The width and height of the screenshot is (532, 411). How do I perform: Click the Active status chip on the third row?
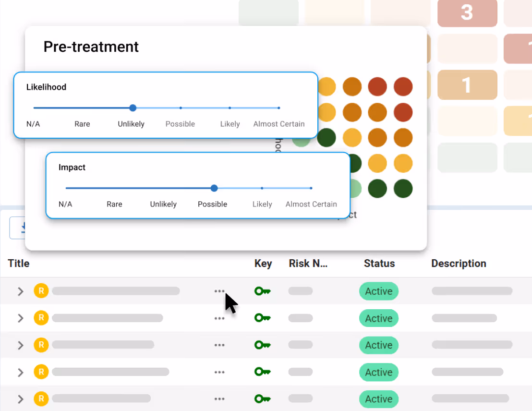click(379, 345)
